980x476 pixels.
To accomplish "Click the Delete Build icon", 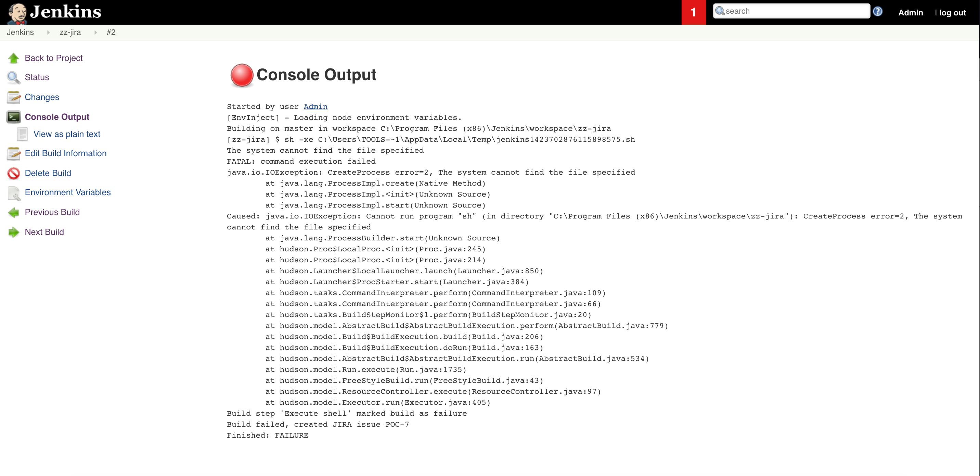I will (13, 173).
